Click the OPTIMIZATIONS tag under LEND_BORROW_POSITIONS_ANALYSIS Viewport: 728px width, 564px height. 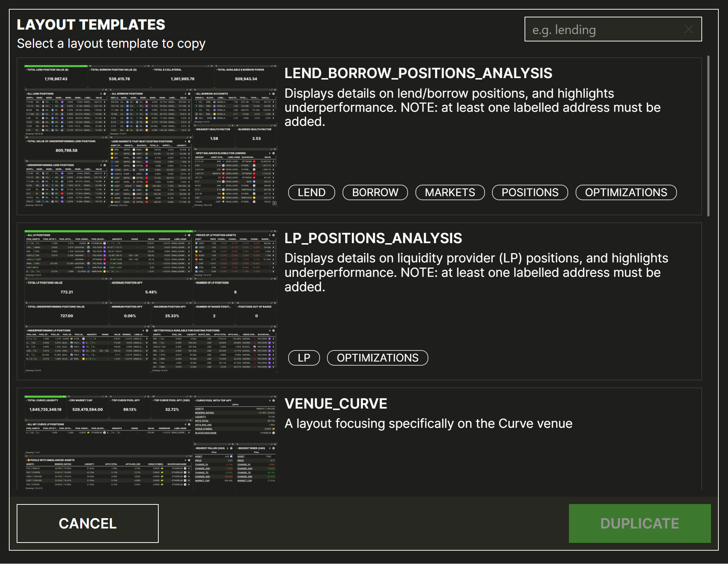626,192
